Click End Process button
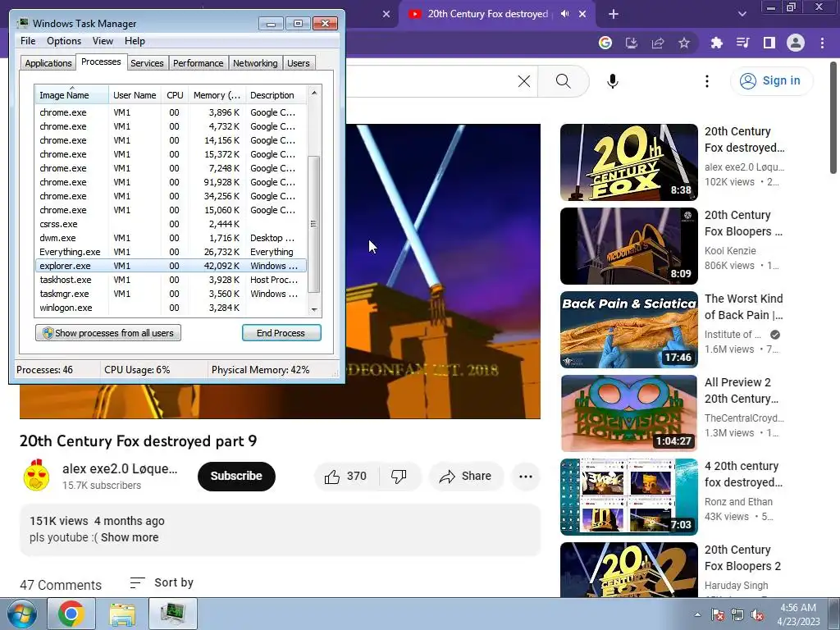840x630 pixels. coord(281,333)
